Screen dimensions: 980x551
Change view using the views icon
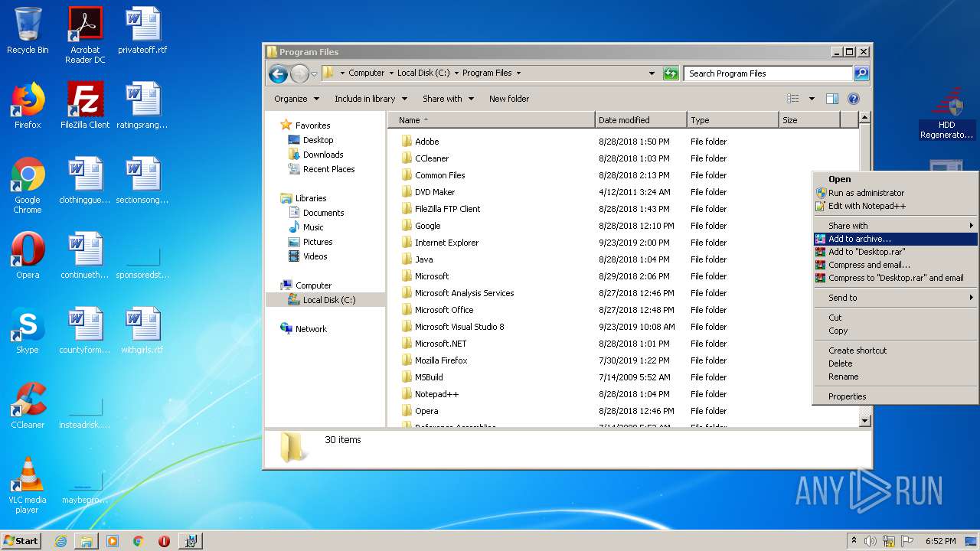793,99
